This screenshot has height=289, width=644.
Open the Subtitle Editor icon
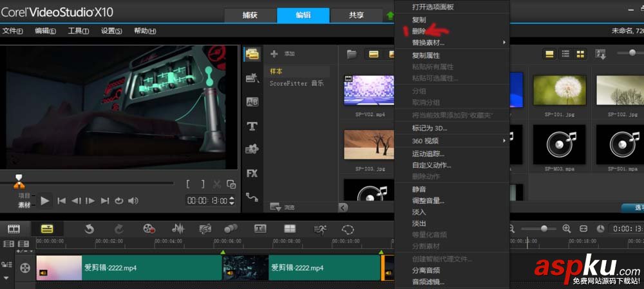[x=260, y=229]
